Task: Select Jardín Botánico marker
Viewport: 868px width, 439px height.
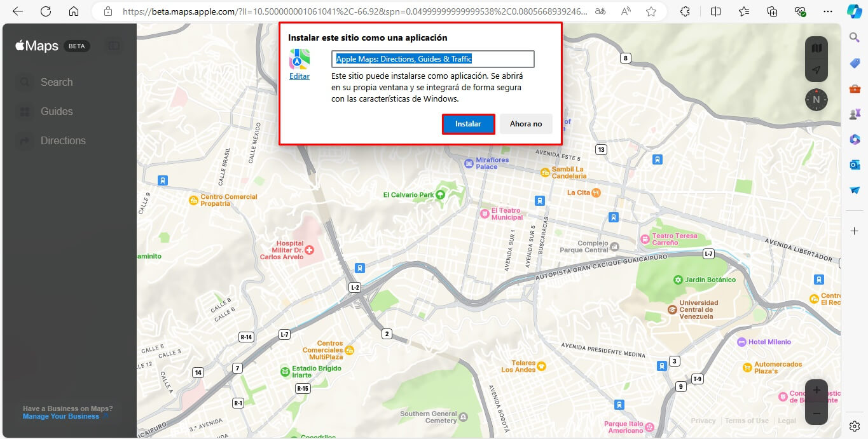Action: [x=679, y=280]
